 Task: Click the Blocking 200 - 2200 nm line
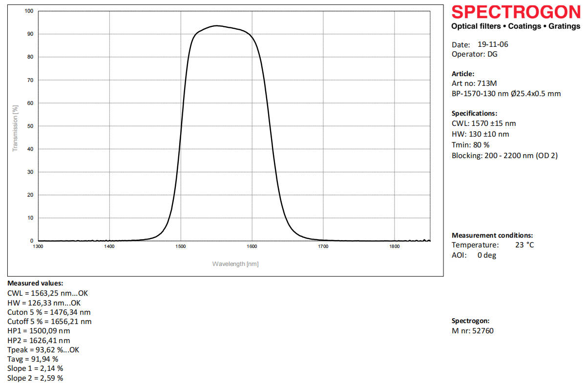tap(504, 156)
